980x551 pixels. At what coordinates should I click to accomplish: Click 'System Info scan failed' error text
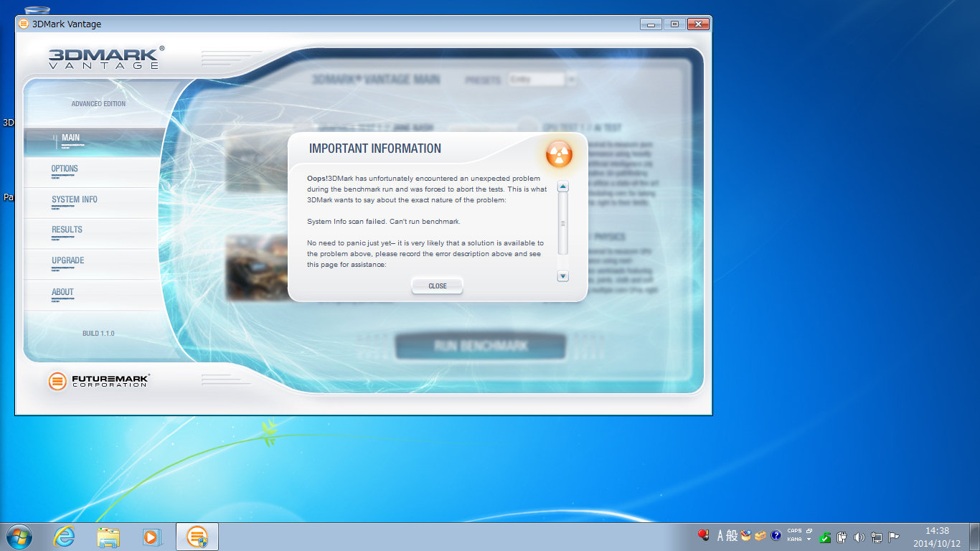tap(383, 221)
